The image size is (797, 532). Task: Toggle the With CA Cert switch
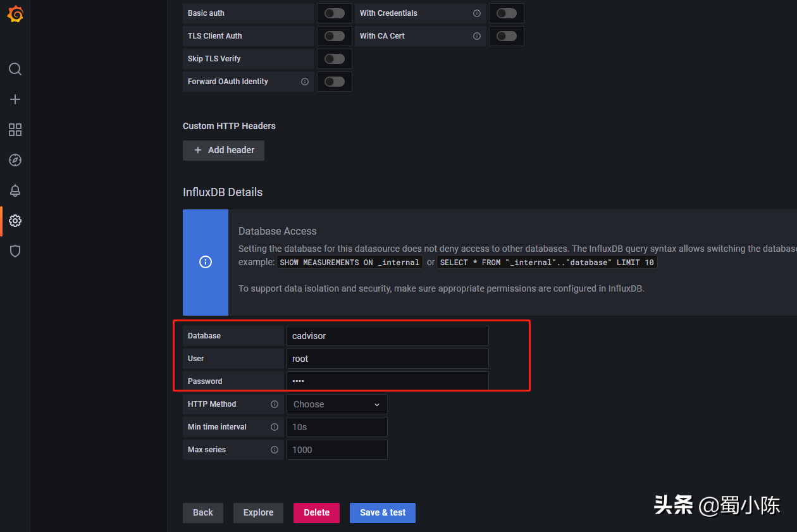pyautogui.click(x=507, y=36)
